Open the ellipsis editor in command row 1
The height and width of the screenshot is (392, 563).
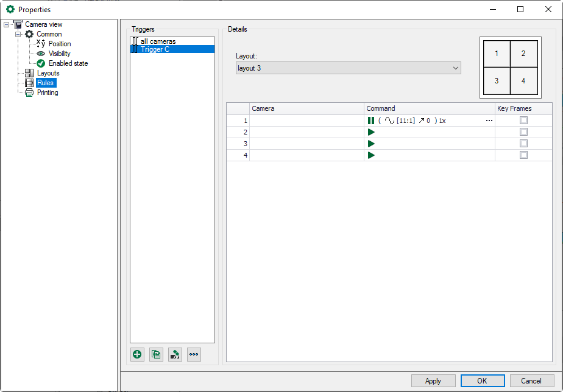click(489, 121)
